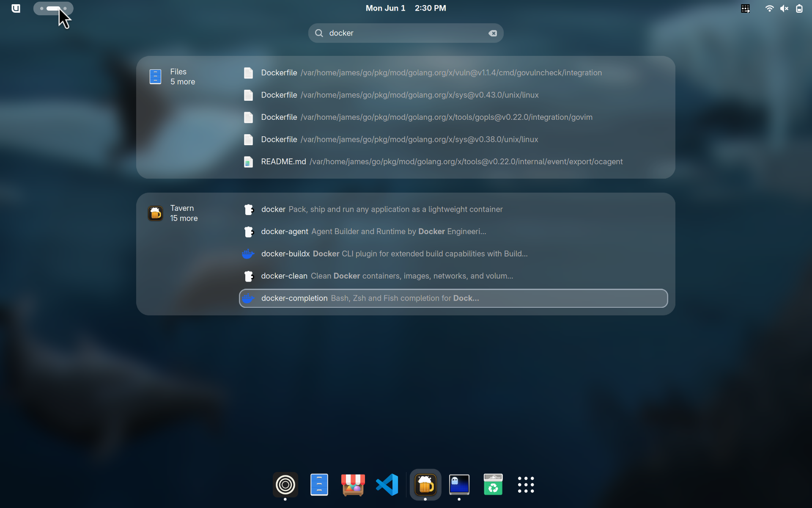Open the terminal app in dock

point(459,485)
